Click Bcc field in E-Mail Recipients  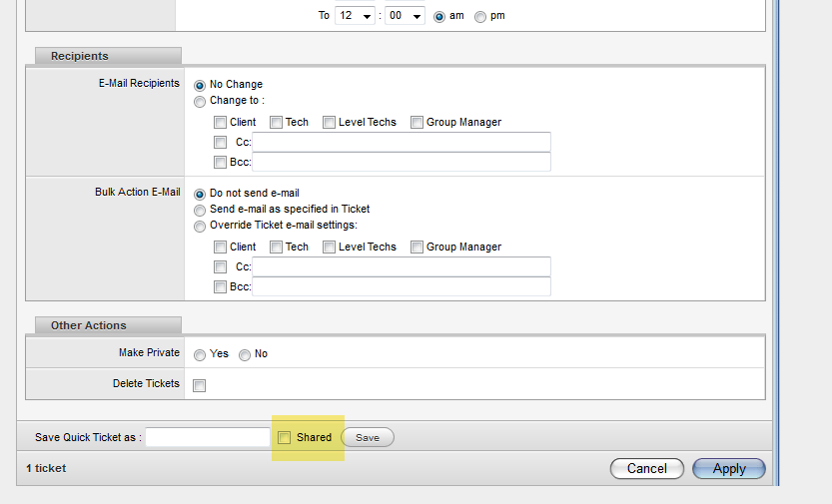pos(402,162)
